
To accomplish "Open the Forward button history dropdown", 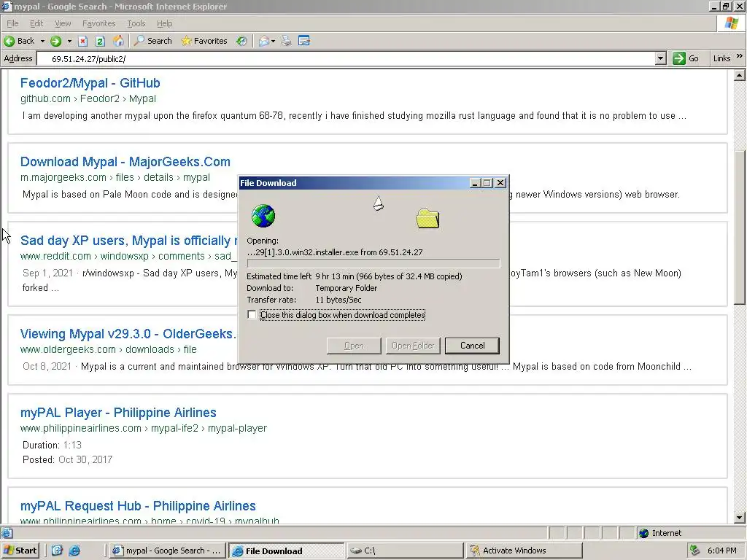I will (x=69, y=42).
